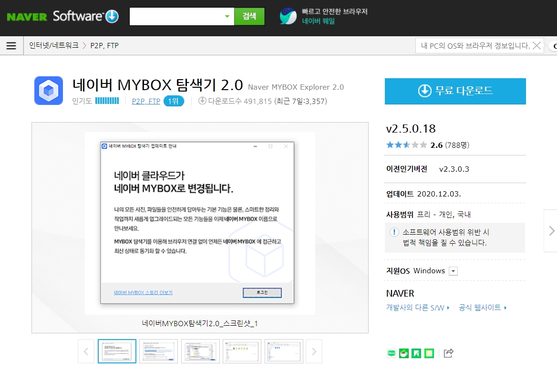Click the P2P, FTP category link
This screenshot has width=557, height=392.
[x=146, y=101]
